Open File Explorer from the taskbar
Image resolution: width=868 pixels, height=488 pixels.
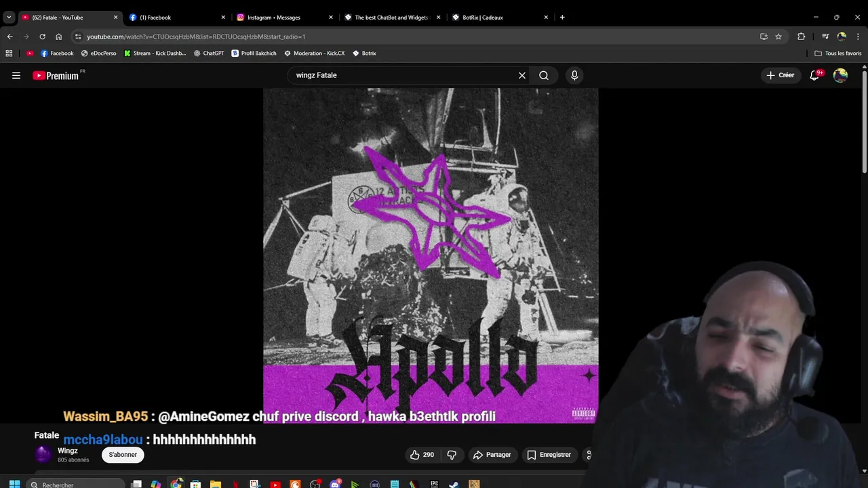[216, 485]
